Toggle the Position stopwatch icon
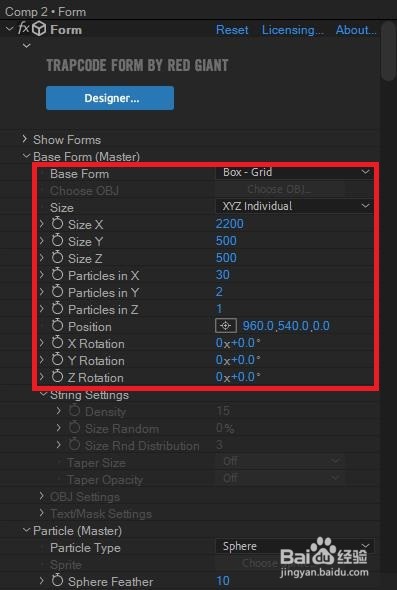 coord(57,326)
